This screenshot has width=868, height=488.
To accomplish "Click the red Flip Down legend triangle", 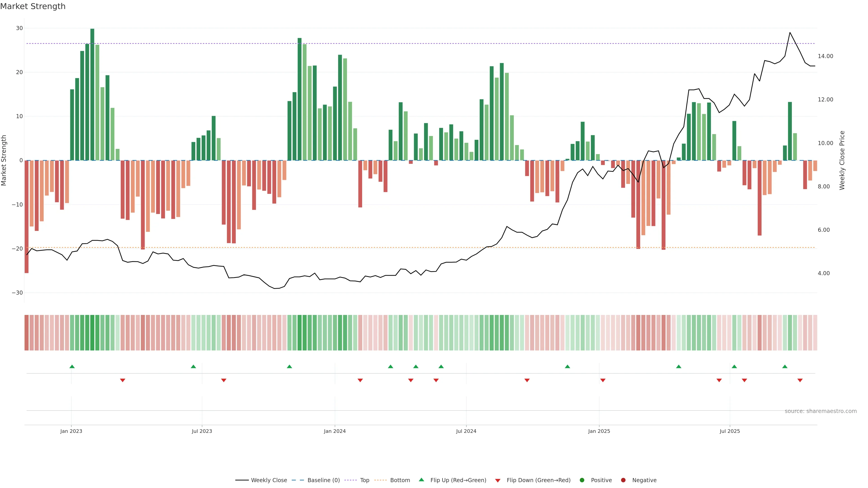I will click(x=498, y=481).
